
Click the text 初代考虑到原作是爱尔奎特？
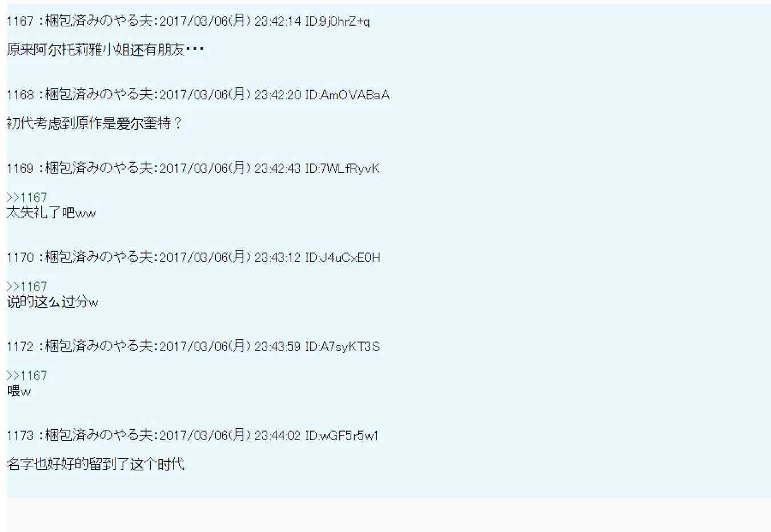95,123
